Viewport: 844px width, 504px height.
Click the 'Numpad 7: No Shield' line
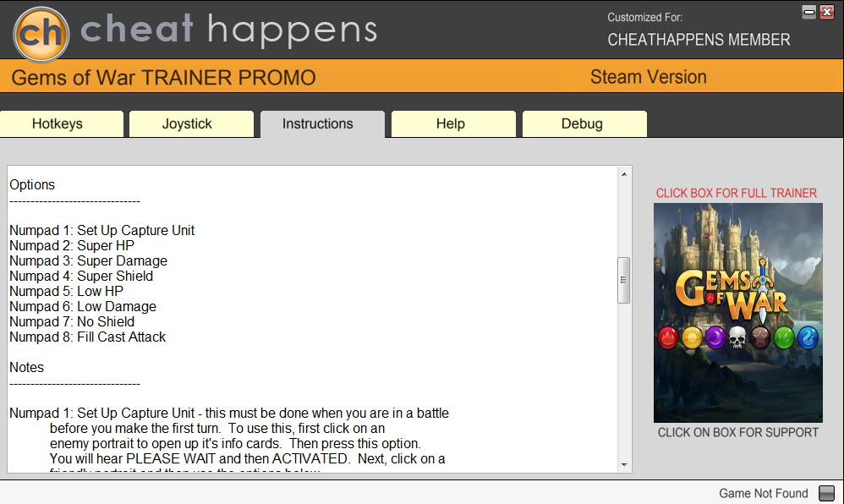(72, 321)
